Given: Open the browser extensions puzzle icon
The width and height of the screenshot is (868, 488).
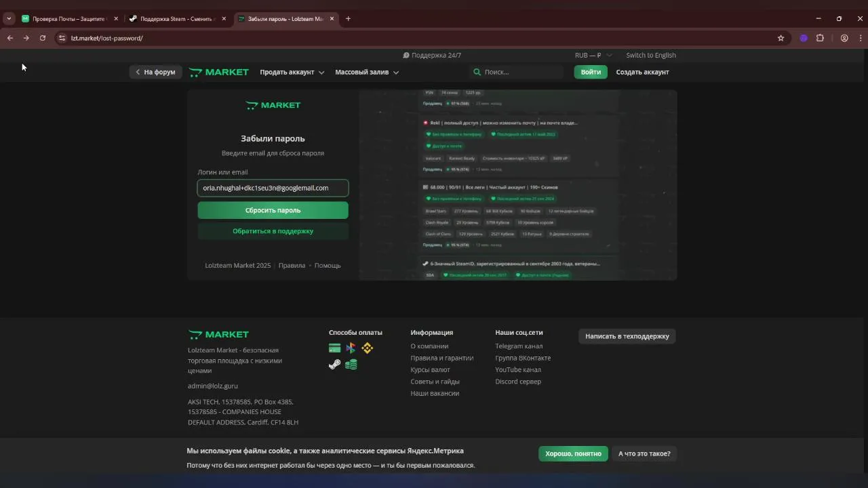Looking at the screenshot, I should (x=820, y=38).
